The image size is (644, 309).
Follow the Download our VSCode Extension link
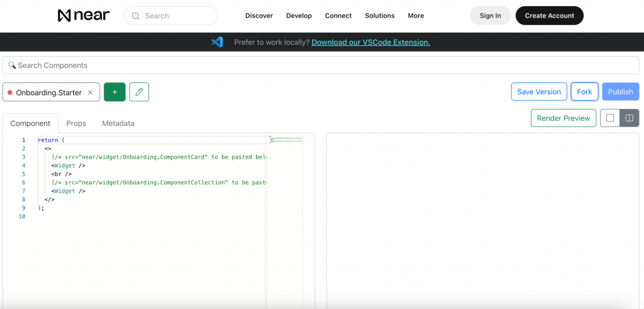(370, 42)
